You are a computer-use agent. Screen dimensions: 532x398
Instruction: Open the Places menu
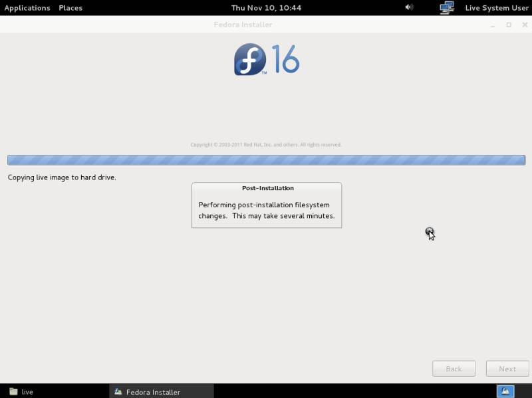tap(70, 8)
